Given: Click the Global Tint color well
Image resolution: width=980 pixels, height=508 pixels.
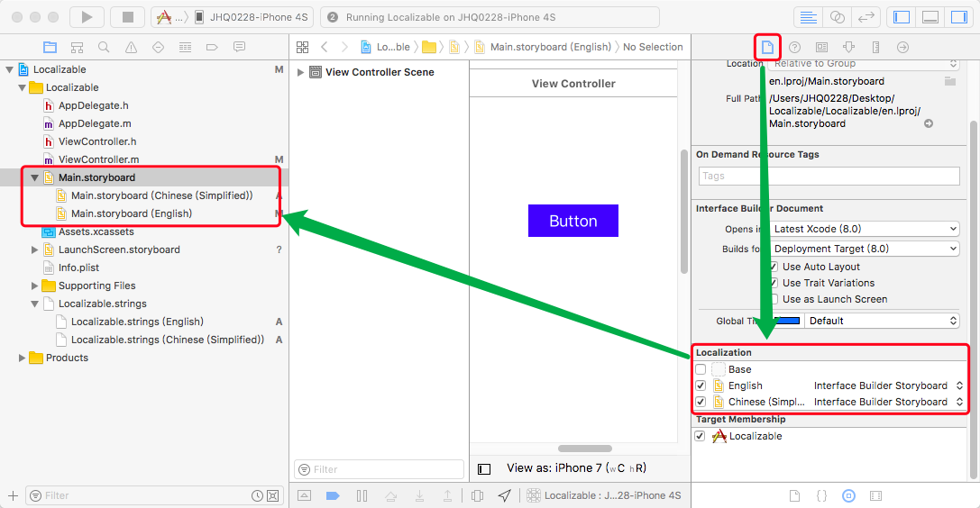Looking at the screenshot, I should 786,321.
